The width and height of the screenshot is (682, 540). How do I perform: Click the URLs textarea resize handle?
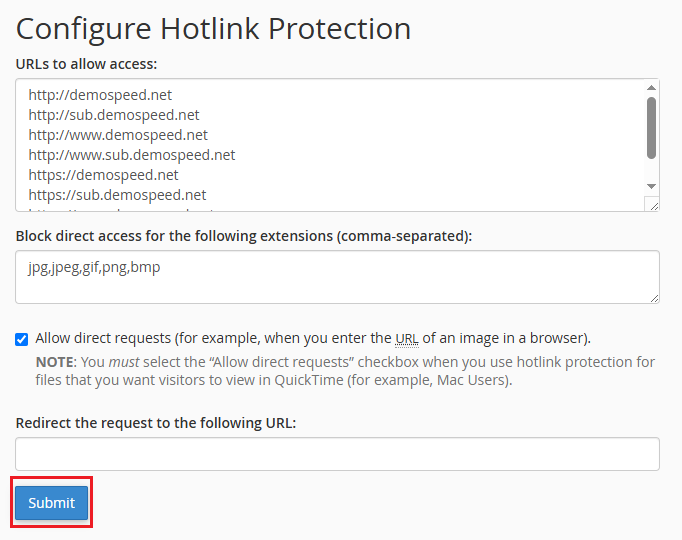click(x=653, y=204)
